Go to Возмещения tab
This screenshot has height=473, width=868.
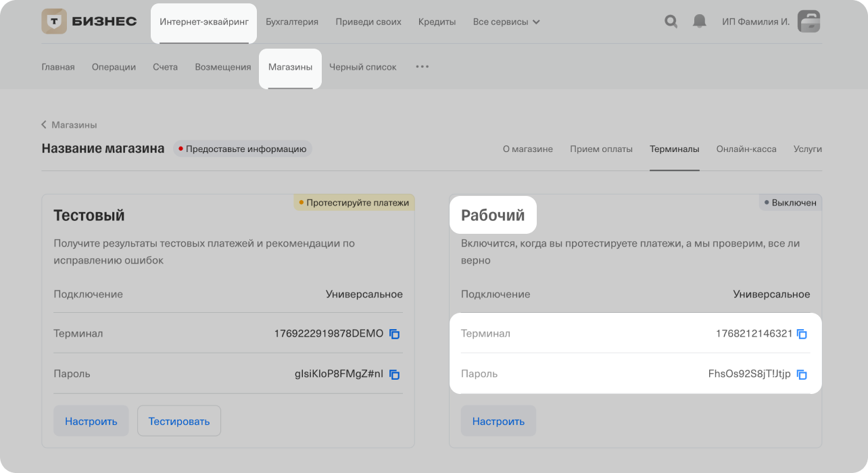(223, 67)
